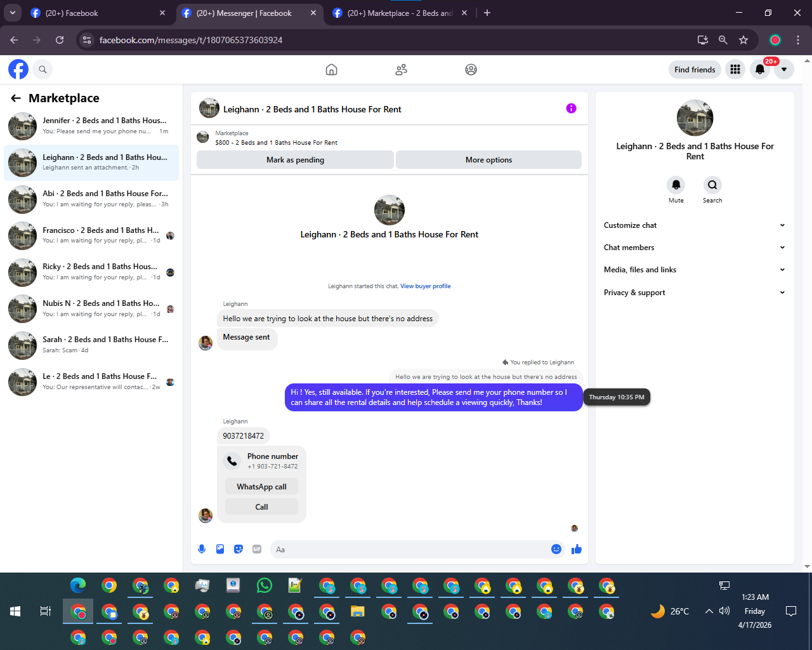The height and width of the screenshot is (650, 812).
Task: Choose a GIF from the GIF icon
Action: (x=257, y=549)
